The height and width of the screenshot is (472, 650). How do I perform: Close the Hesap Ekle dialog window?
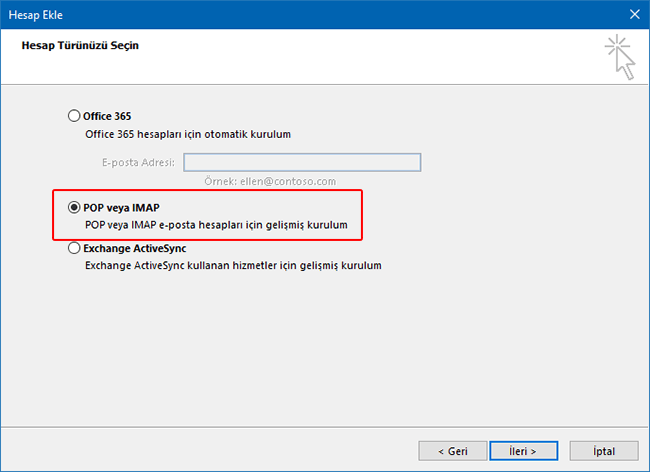(x=634, y=14)
